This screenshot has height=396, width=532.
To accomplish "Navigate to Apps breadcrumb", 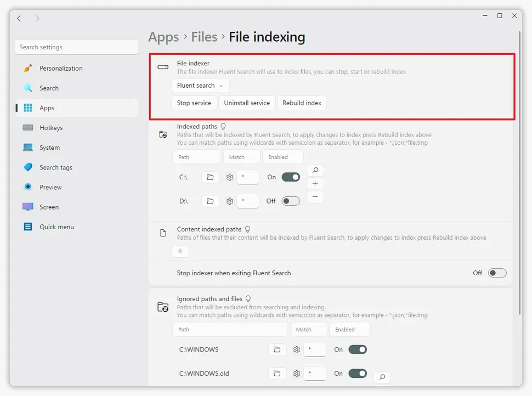I will 163,37.
